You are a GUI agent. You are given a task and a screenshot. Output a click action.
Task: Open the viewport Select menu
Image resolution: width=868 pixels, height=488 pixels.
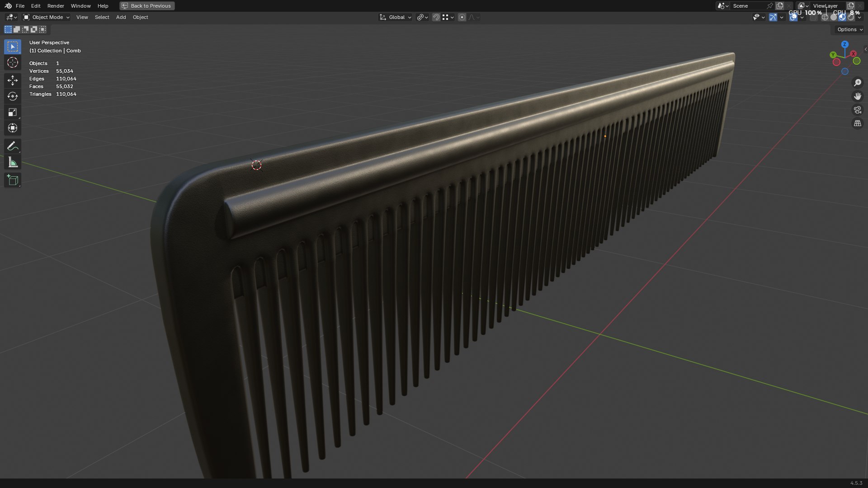point(102,17)
